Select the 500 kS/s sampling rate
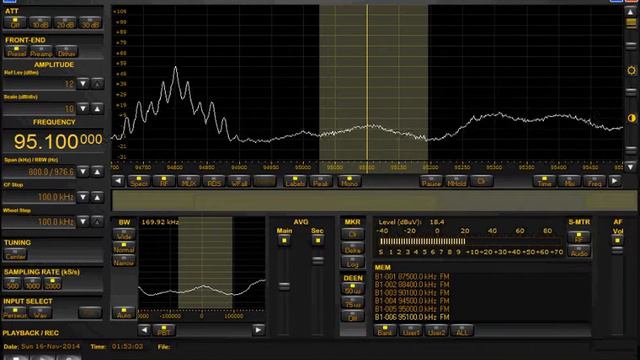The width and height of the screenshot is (640, 360). (x=12, y=283)
